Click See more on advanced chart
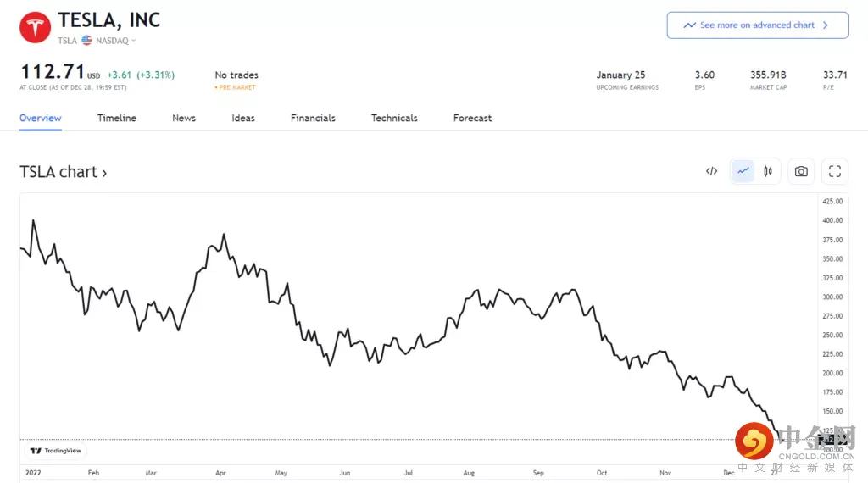 coord(757,25)
